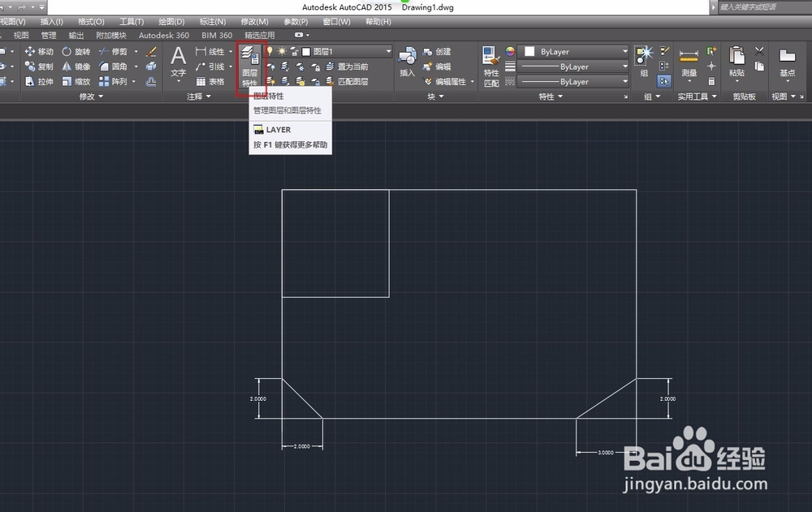
Task: Select the Trim (修剪) tool
Action: tap(114, 51)
